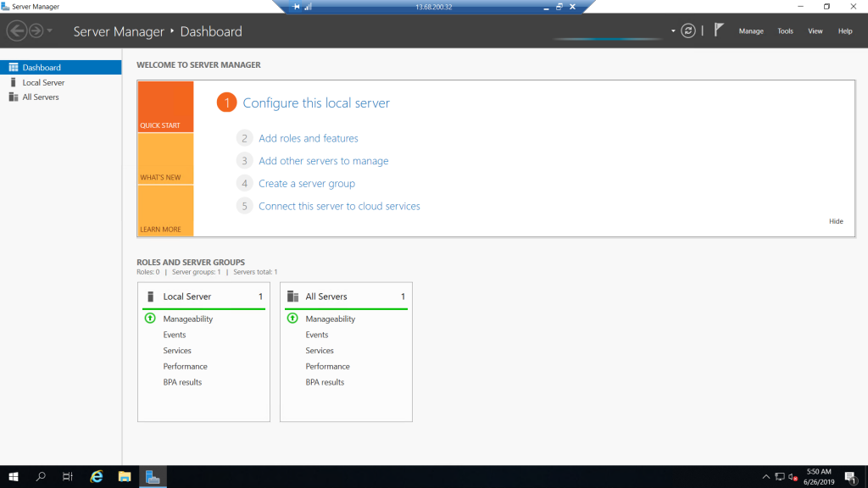Click the Forward navigation arrow

click(36, 31)
